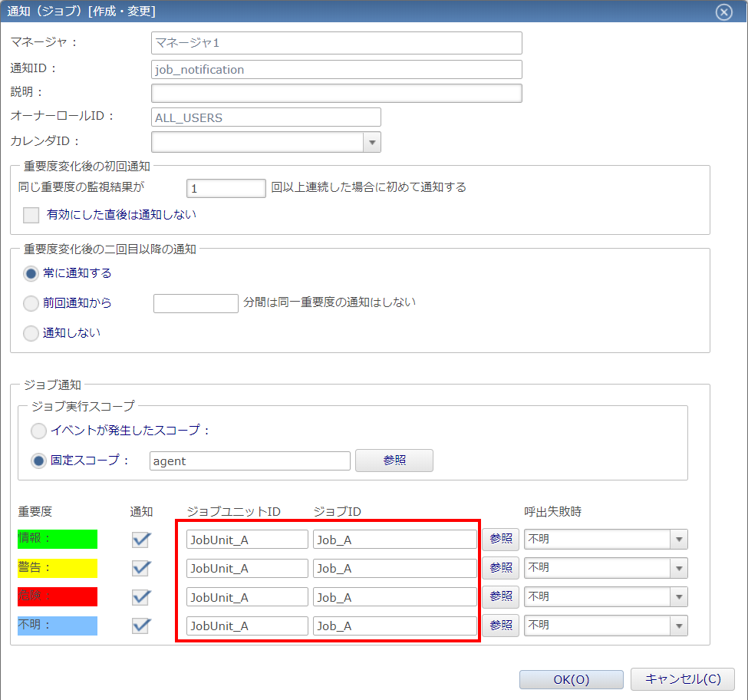Confirm with the OK(O) button
The height and width of the screenshot is (700, 748).
[x=572, y=679]
